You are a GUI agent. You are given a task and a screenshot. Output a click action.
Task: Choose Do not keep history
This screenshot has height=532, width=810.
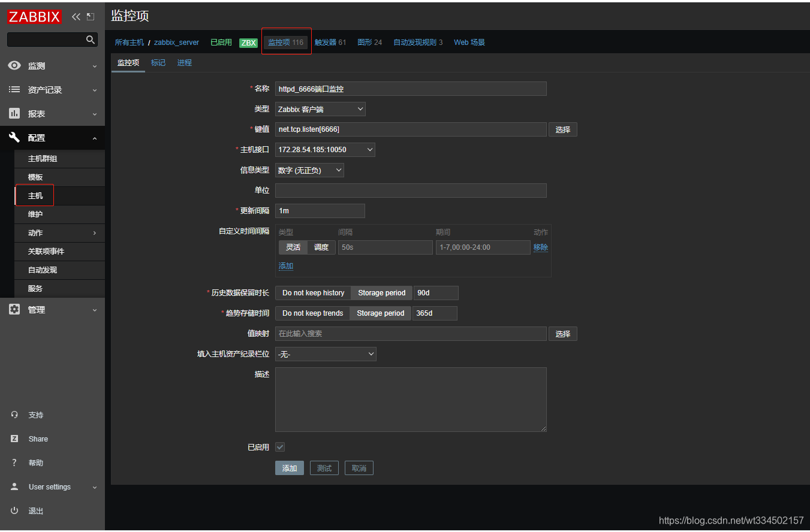(313, 293)
